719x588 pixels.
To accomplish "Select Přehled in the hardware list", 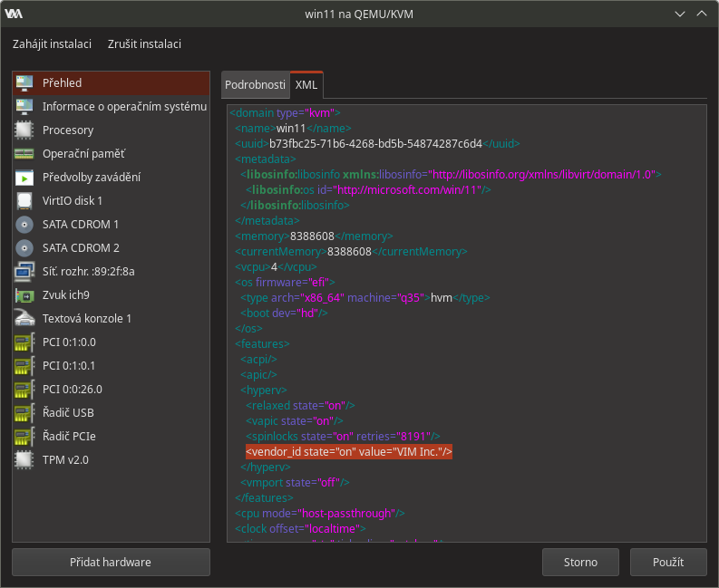I will pyautogui.click(x=111, y=83).
